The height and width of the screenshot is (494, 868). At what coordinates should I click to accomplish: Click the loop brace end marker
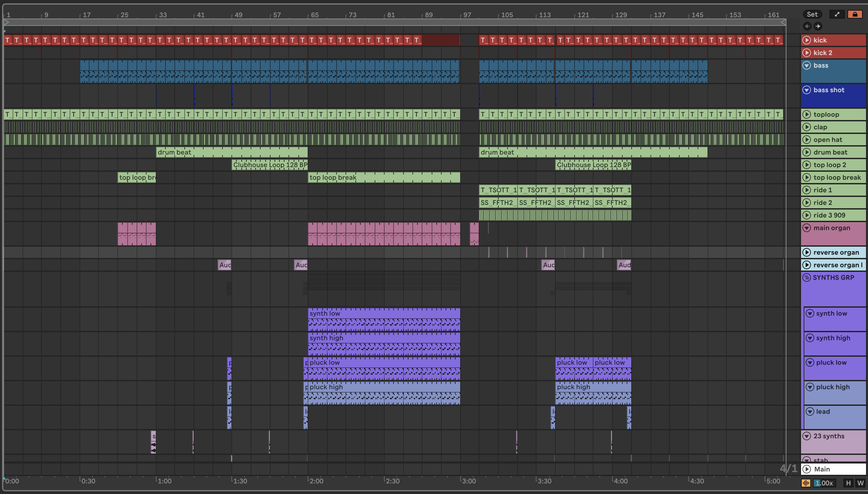click(783, 22)
